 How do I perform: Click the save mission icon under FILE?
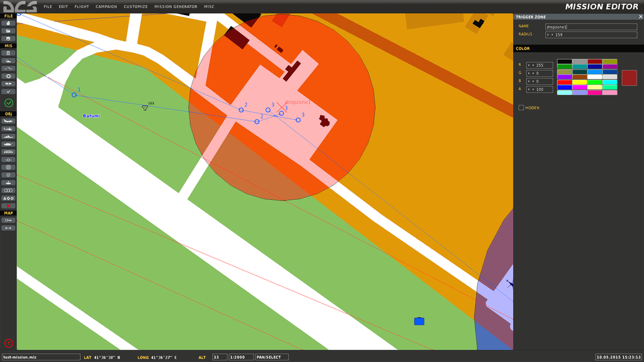[9, 38]
